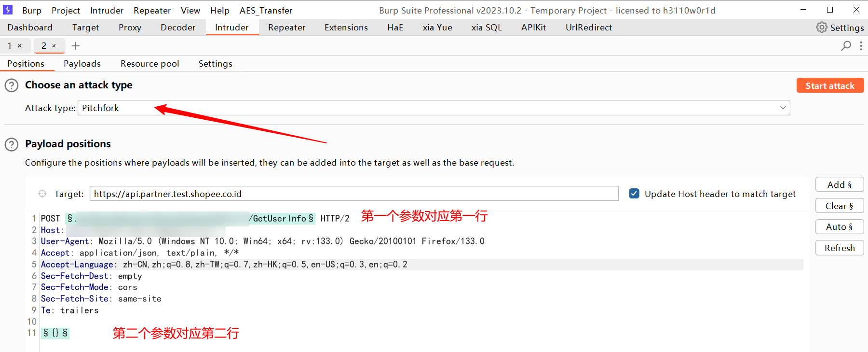This screenshot has height=352, width=868.
Task: Click the attack type help icon
Action: pos(12,85)
